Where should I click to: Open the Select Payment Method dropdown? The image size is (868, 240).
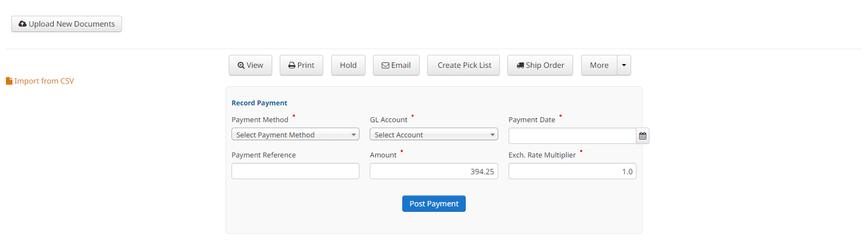[x=295, y=134]
